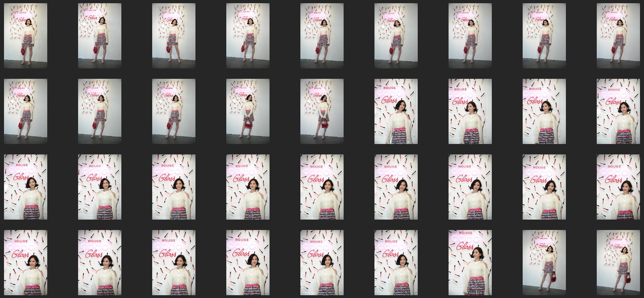
Task: Pick the eighth photo in the third row
Action: coord(544,187)
